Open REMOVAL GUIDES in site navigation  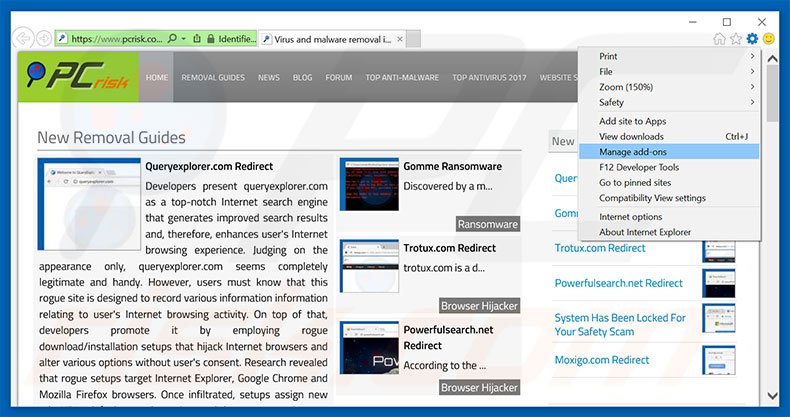(x=213, y=78)
